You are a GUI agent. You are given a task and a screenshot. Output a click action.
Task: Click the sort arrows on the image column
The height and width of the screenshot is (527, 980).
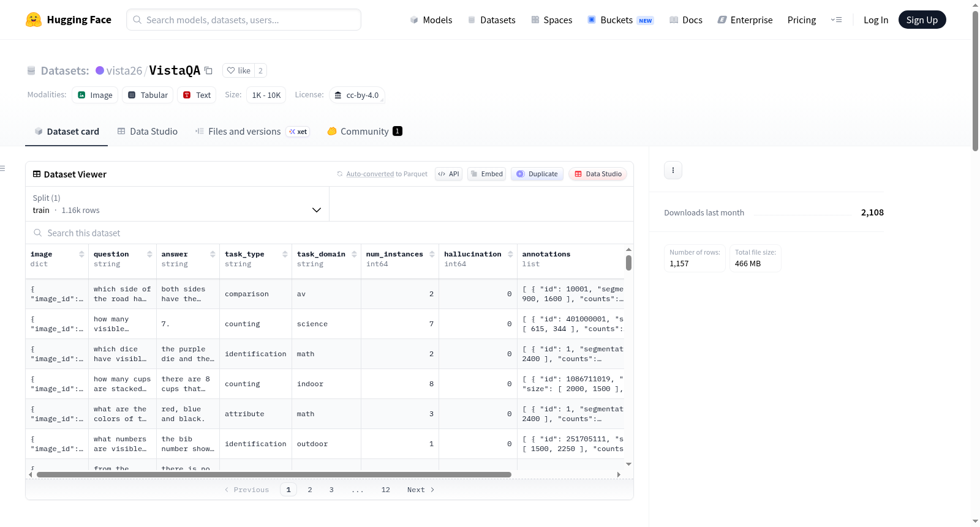tap(81, 254)
